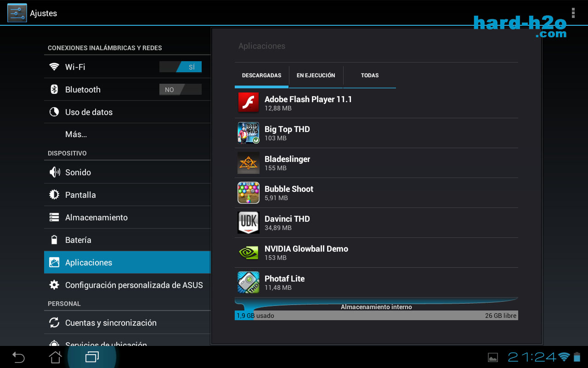Tap the Home navigation button
Screen dimensions: 588x368
(55, 357)
